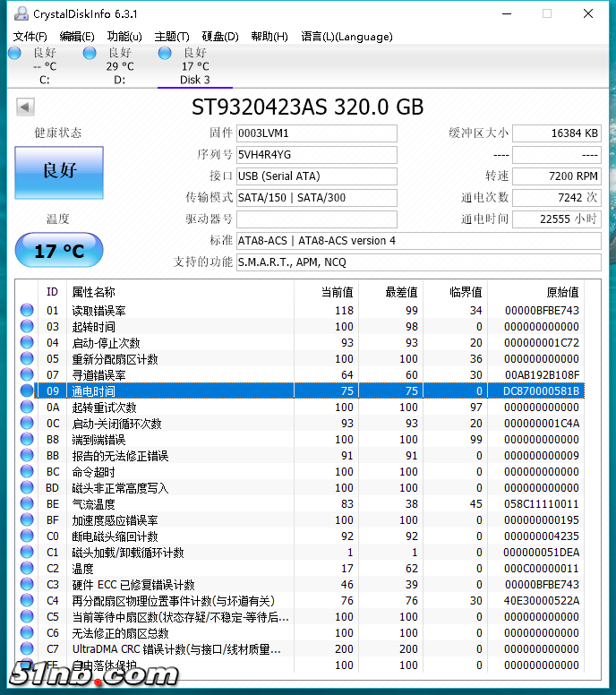Click the blue orb beside attribute 01

(x=27, y=311)
